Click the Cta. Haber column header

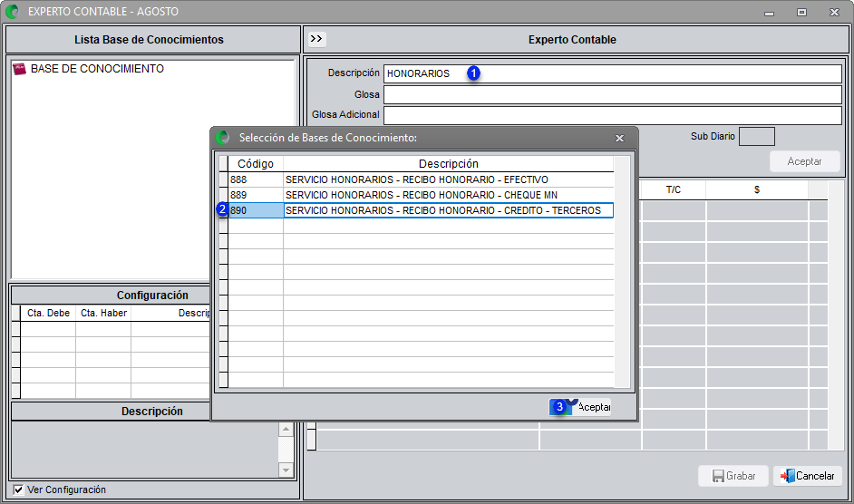pos(103,313)
